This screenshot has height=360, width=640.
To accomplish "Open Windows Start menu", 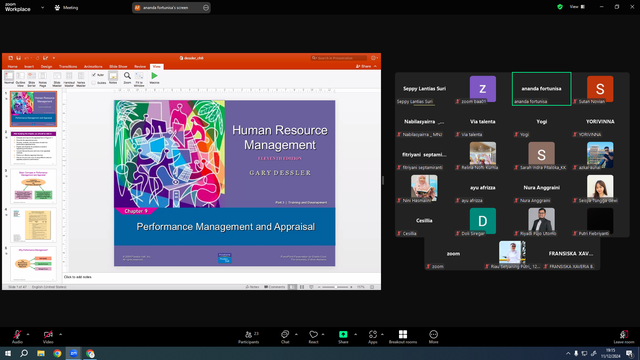I will pos(8,353).
